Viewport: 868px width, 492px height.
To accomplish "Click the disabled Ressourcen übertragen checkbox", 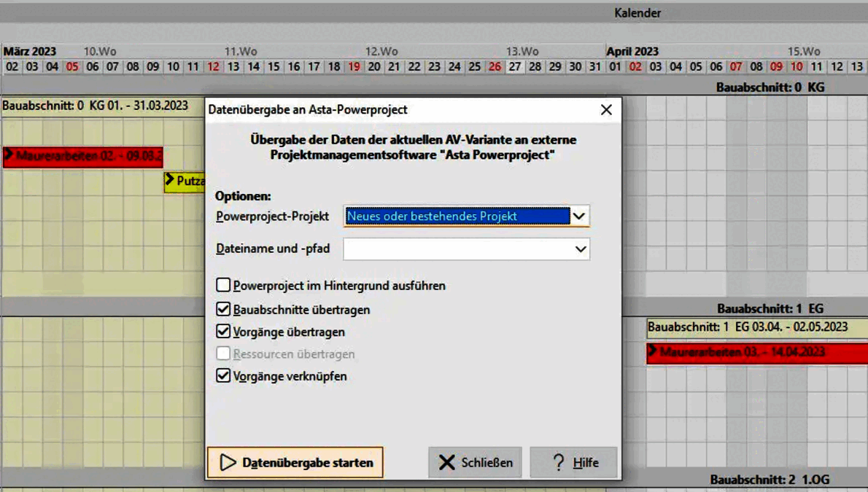I will 223,353.
